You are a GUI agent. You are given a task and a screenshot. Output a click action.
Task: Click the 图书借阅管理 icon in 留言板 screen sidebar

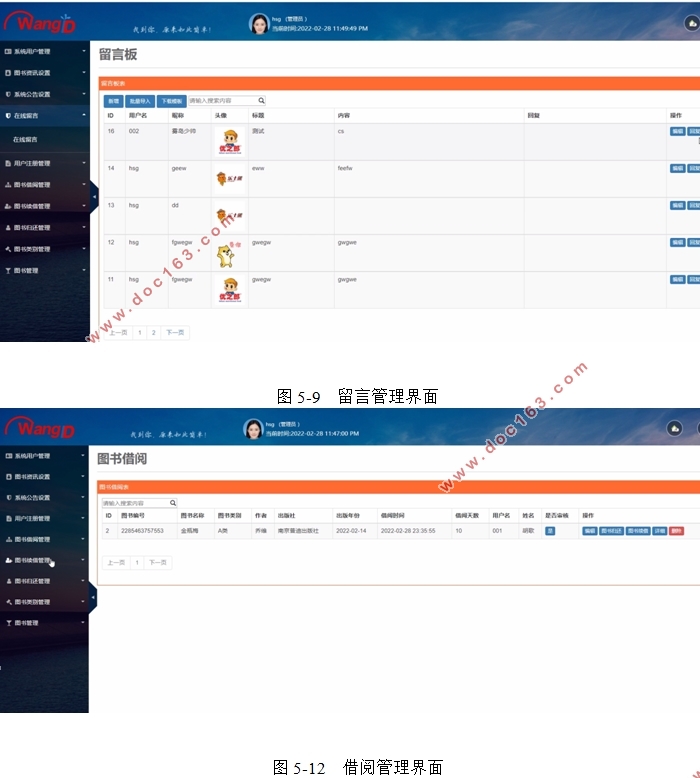[8, 185]
